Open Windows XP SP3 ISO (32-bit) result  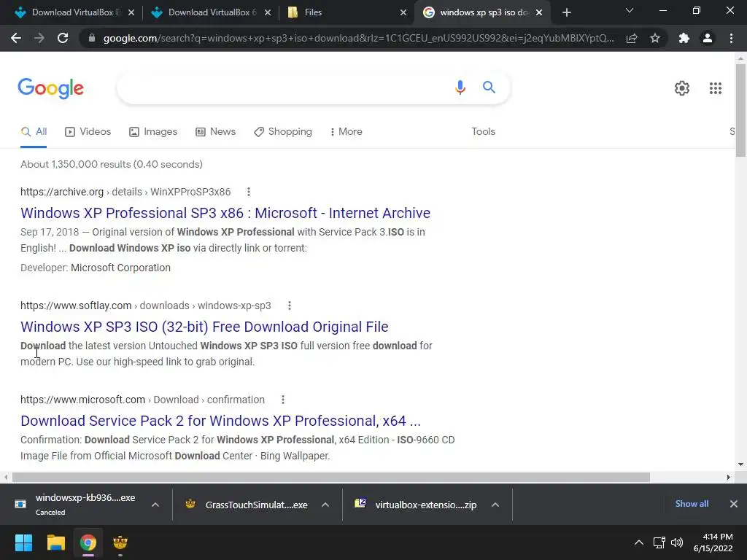coord(204,327)
